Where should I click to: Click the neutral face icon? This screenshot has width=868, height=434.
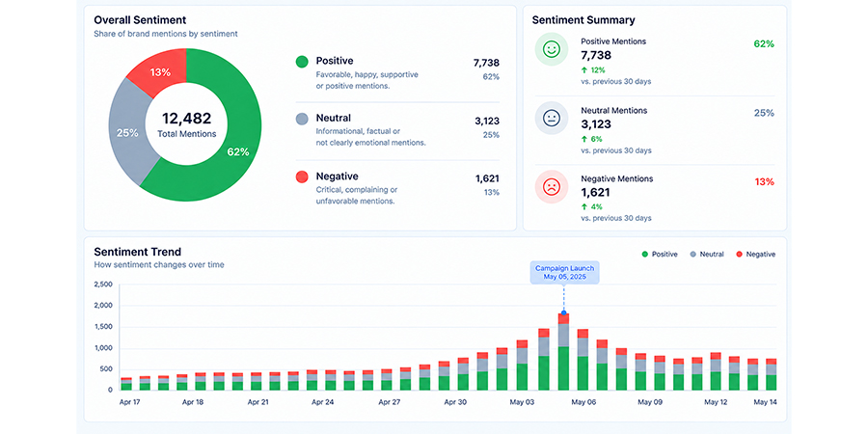(551, 118)
